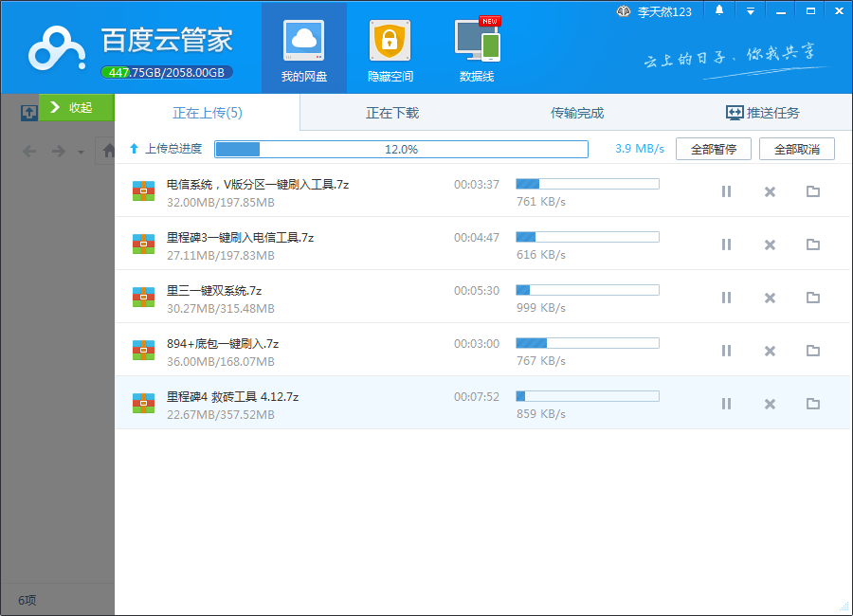Cancel upload of 894+底包一键刷入.7z

coord(770,351)
